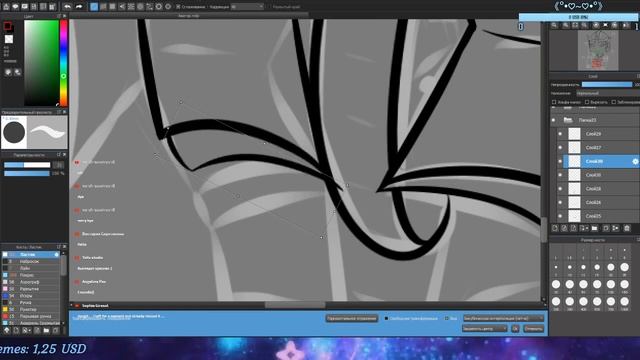Viewport: 640px width, 360px height.
Task: Select the Набросок brush
Action: click(31, 261)
